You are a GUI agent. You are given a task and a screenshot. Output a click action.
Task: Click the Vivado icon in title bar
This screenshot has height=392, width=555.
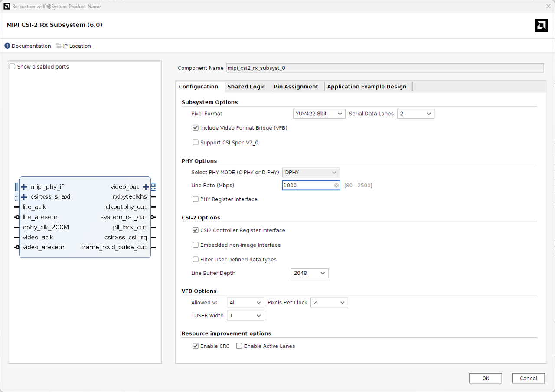coord(7,6)
